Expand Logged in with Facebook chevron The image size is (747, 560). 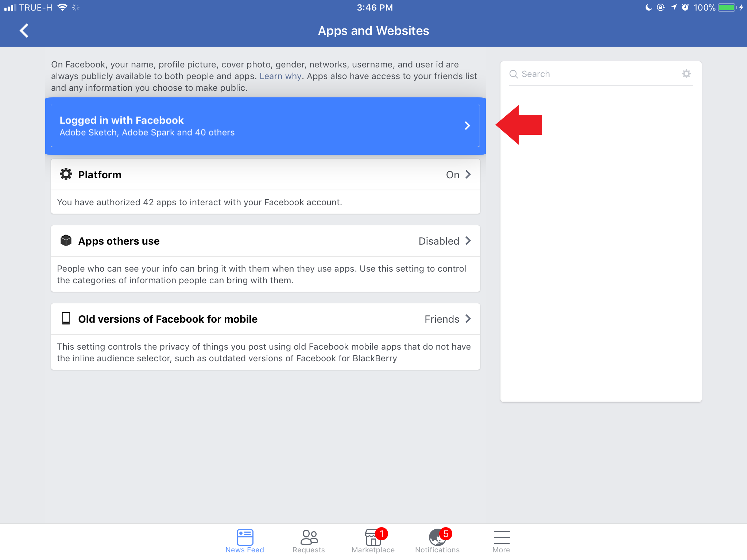pos(467,126)
